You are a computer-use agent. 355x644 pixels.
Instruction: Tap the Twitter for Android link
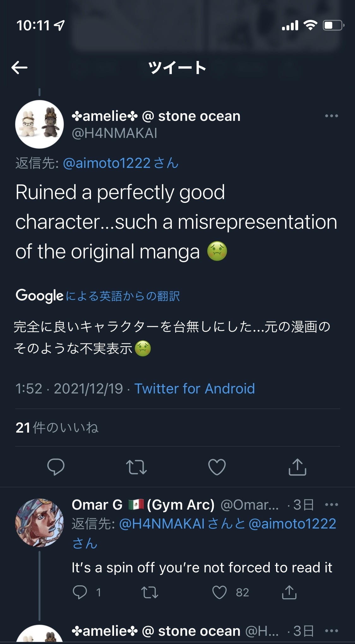(x=195, y=388)
